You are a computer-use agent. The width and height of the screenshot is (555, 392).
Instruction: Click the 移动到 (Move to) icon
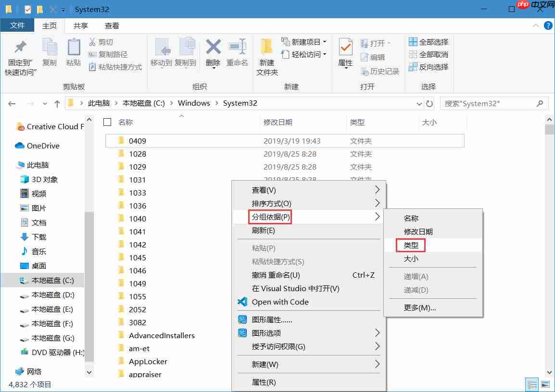[164, 54]
